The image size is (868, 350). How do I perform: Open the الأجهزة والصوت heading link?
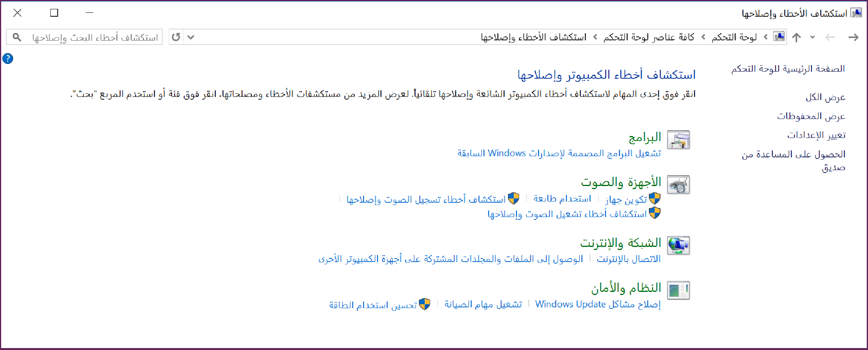[621, 182]
